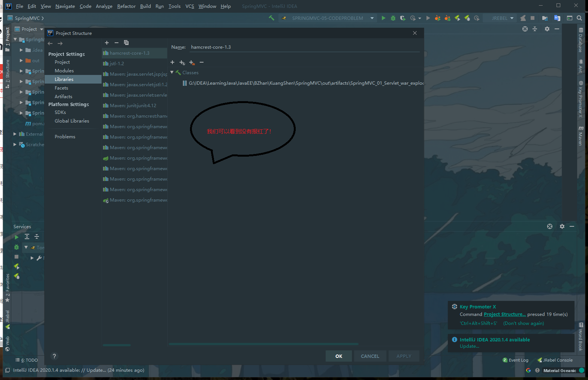Open Search Everywhere magnifier icon

click(x=579, y=18)
